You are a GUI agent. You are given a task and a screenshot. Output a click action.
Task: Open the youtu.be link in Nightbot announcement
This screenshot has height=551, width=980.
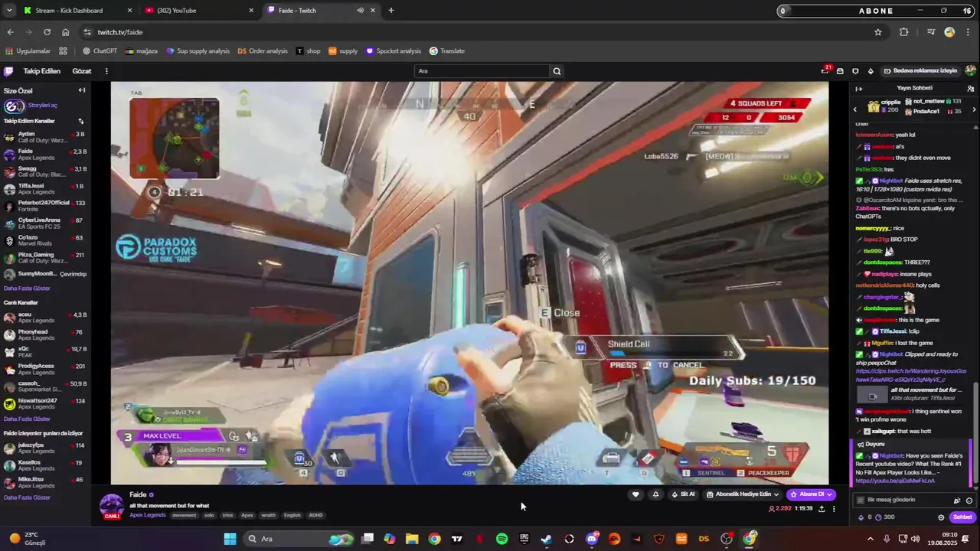point(896,481)
